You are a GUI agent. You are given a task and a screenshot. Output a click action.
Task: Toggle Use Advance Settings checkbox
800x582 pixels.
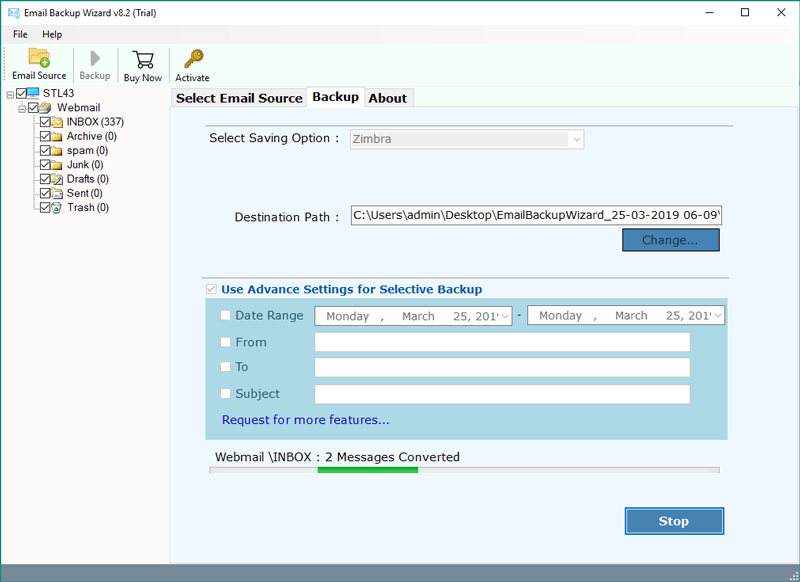pyautogui.click(x=211, y=289)
